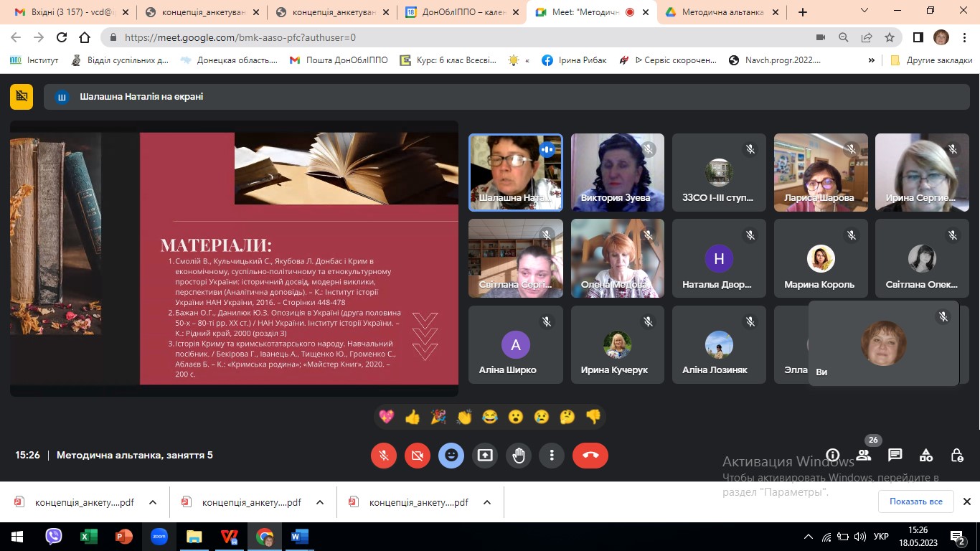This screenshot has width=980, height=551.
Task: Open a new browser tab
Action: click(803, 12)
